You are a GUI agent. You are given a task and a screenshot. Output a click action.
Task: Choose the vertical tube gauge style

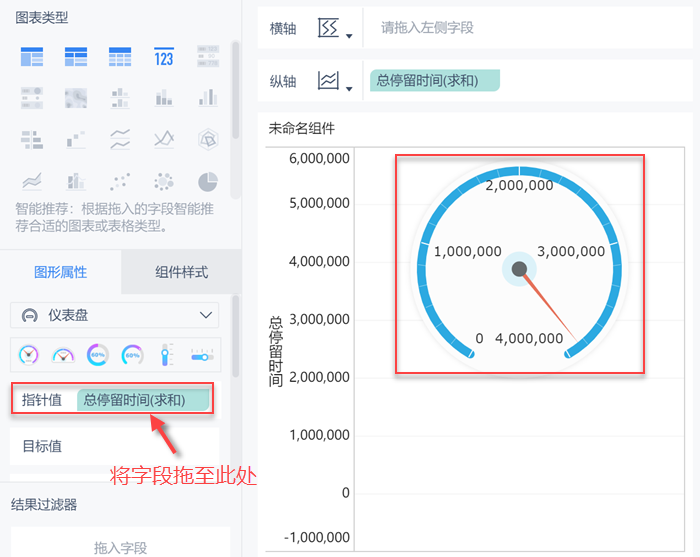coord(166,355)
